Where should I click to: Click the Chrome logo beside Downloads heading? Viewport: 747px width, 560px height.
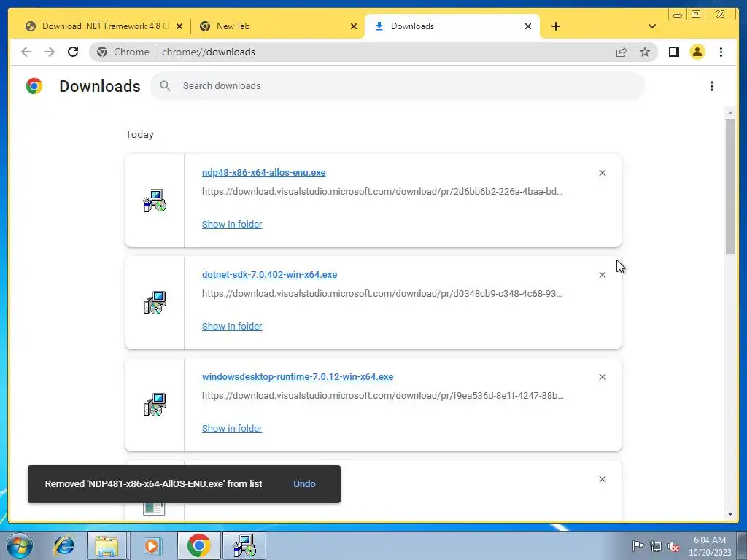pyautogui.click(x=34, y=86)
